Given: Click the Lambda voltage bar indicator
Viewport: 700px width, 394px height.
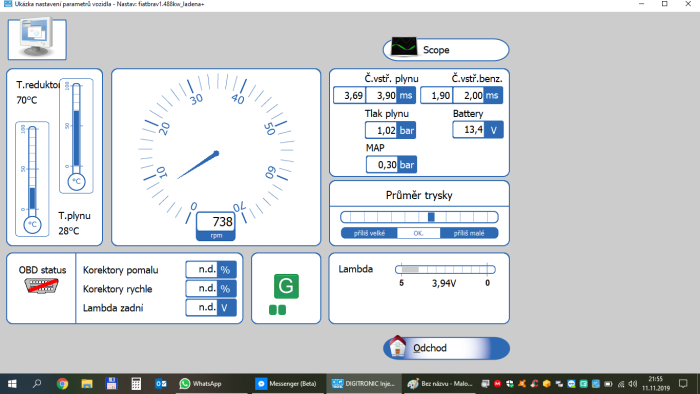Looking at the screenshot, I should click(x=445, y=270).
